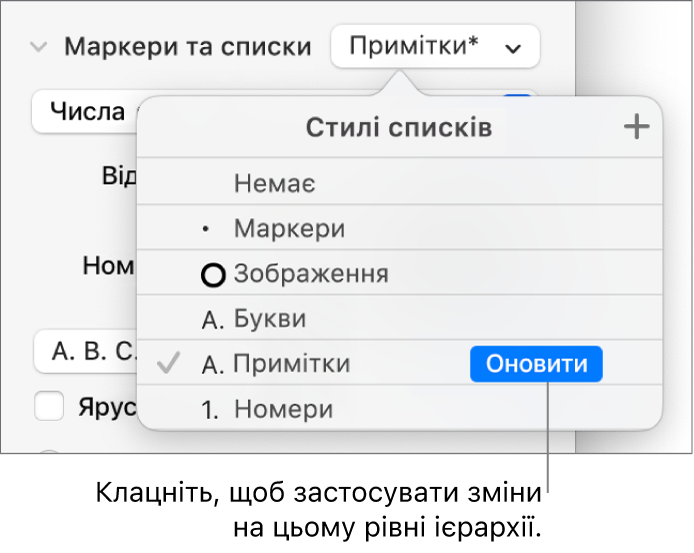Select the Примітки list style row
The width and height of the screenshot is (694, 553).
[400, 363]
